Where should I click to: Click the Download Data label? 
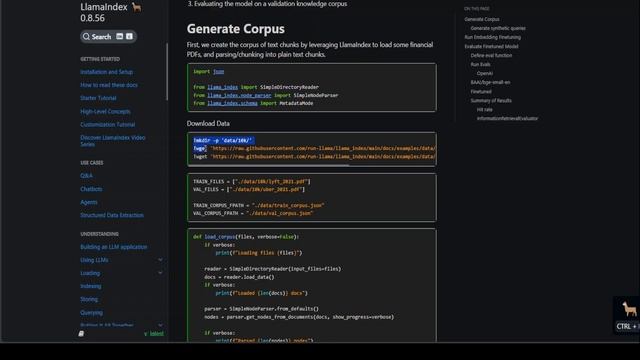point(208,123)
